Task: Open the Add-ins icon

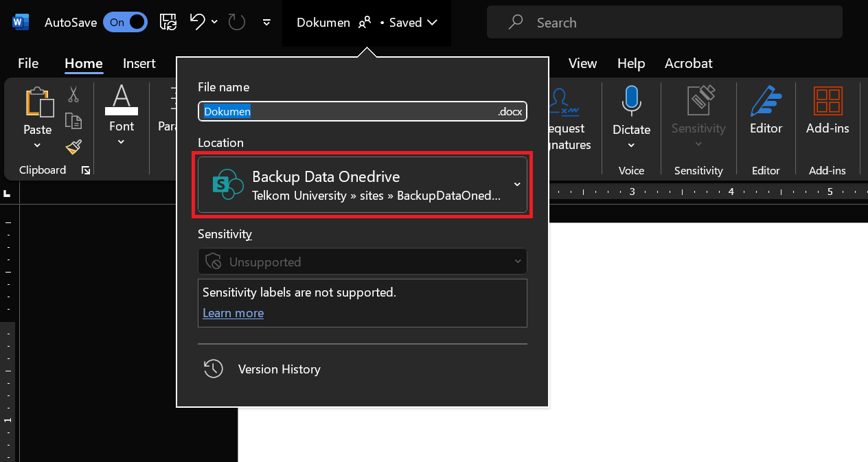Action: click(827, 102)
